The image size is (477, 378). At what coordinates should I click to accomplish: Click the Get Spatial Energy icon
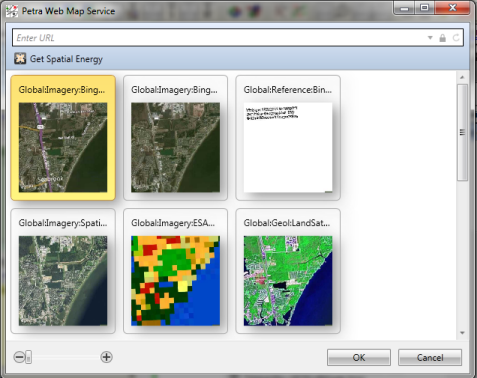point(20,58)
